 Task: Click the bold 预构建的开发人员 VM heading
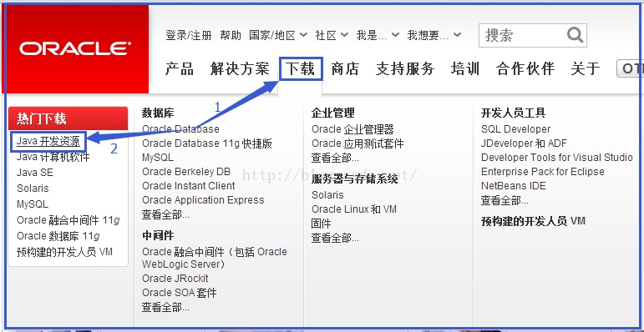(533, 222)
